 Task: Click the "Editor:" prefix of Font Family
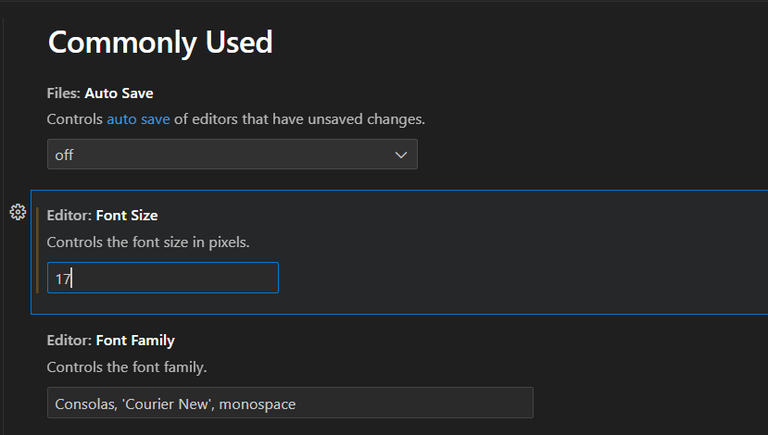69,340
